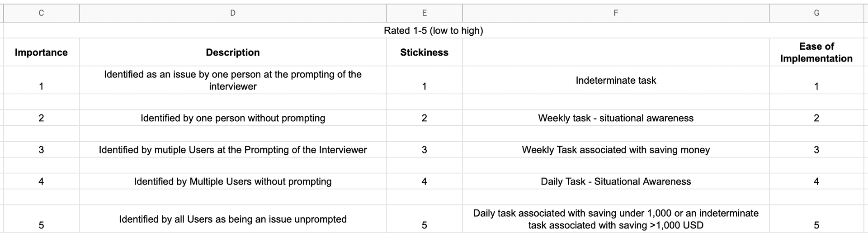Click the column G header
The width and height of the screenshot is (868, 233).
[816, 13]
